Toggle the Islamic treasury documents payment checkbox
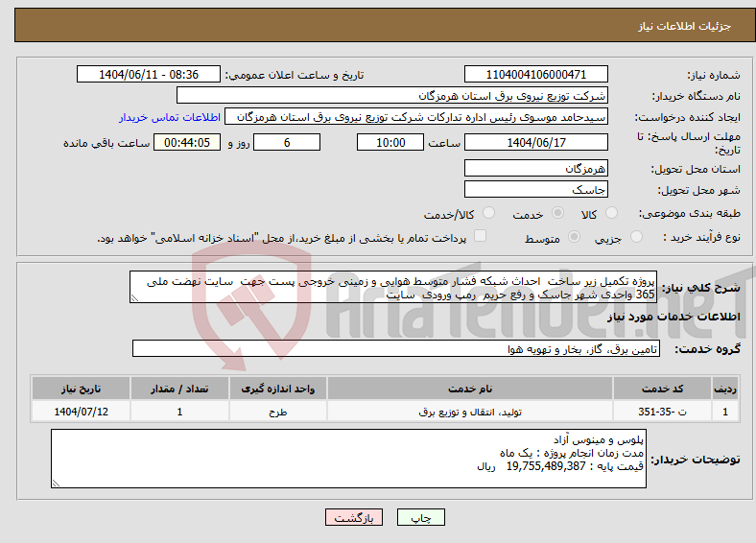 pos(481,236)
